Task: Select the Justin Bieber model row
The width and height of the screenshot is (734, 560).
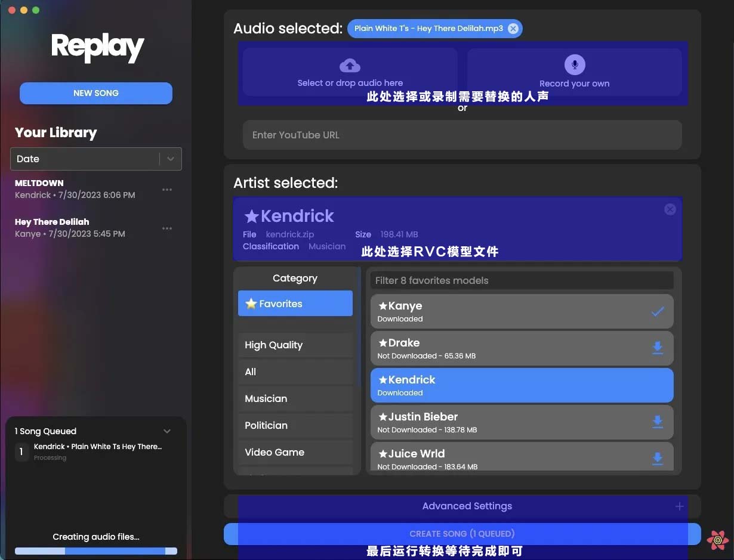Action: 522,422
